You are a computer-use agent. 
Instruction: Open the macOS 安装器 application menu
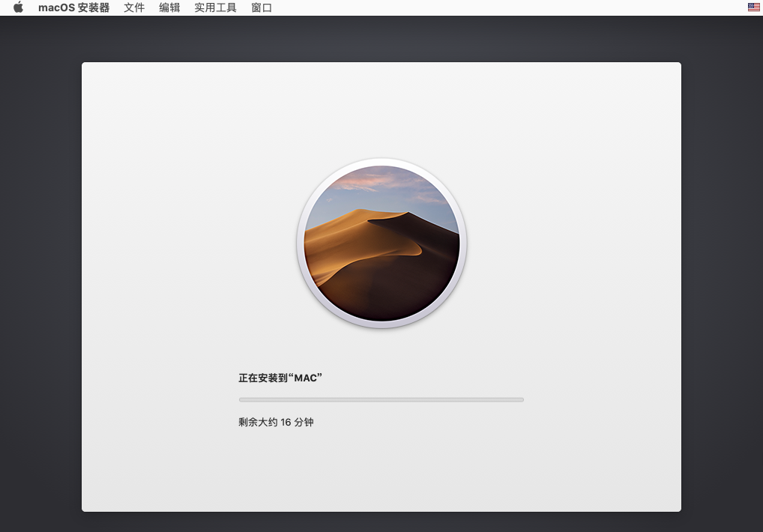(73, 7)
